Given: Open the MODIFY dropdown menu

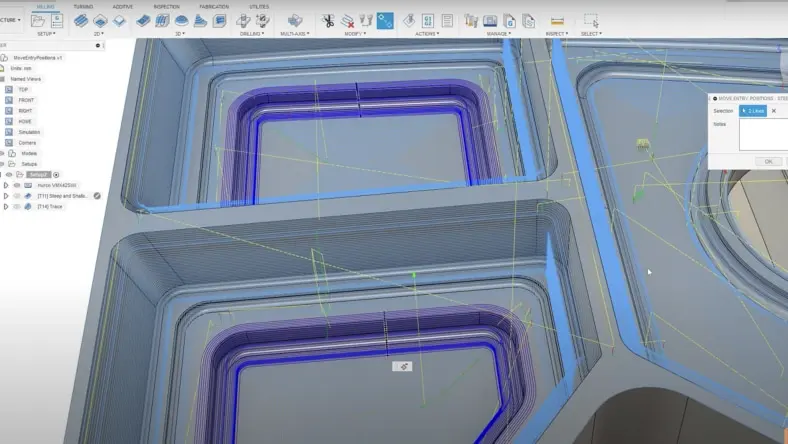Looking at the screenshot, I should click(355, 34).
